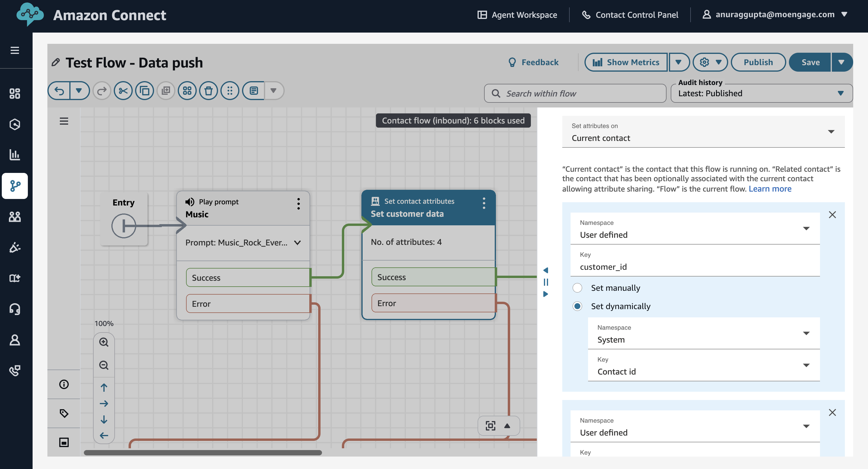Screen dimensions: 868x469
Task: Edit the customer_id Key field
Action: point(695,261)
